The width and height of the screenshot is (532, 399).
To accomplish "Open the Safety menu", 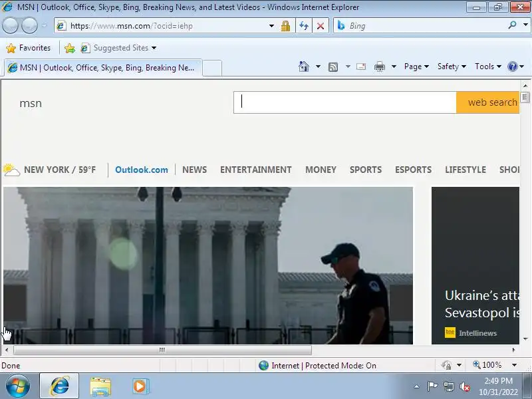I will point(452,66).
